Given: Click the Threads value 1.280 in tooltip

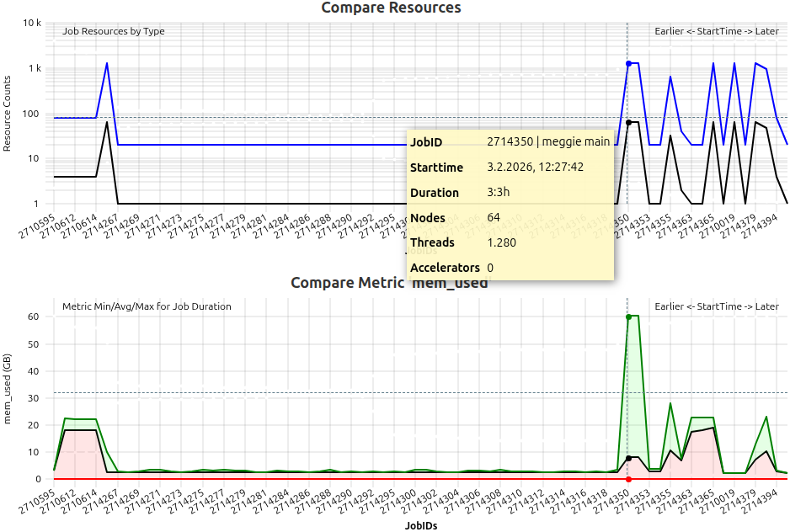Looking at the screenshot, I should point(500,242).
